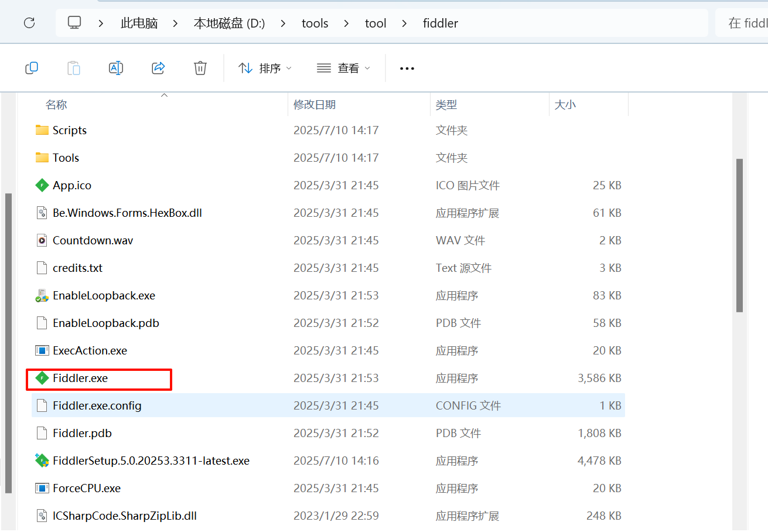Select the file name credits.txt
The height and width of the screenshot is (532, 768).
pos(77,268)
